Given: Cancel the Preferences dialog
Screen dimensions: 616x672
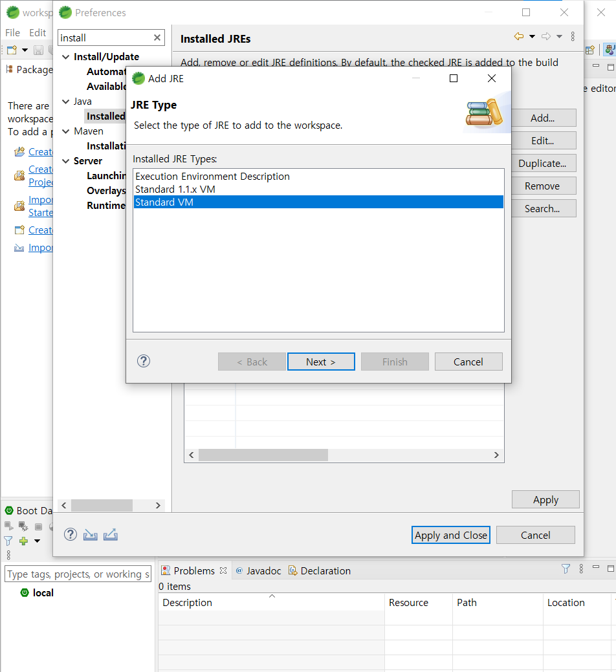Looking at the screenshot, I should click(535, 535).
